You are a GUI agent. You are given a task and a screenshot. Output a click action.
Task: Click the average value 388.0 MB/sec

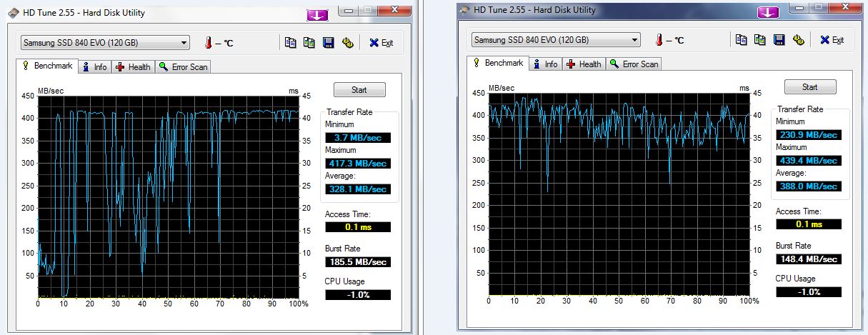pos(809,186)
